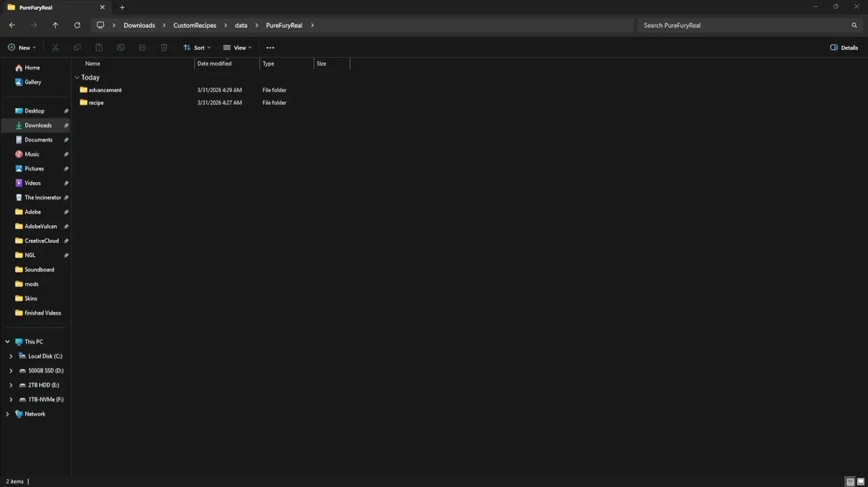Click the Cut scissors icon
The width and height of the screenshot is (868, 487).
[55, 47]
